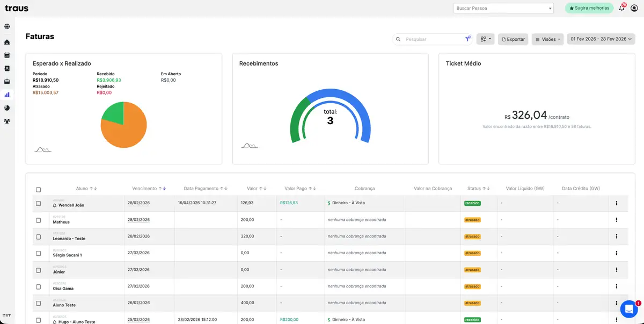The image size is (644, 324).
Task: Sort table by Status column
Action: click(479, 189)
